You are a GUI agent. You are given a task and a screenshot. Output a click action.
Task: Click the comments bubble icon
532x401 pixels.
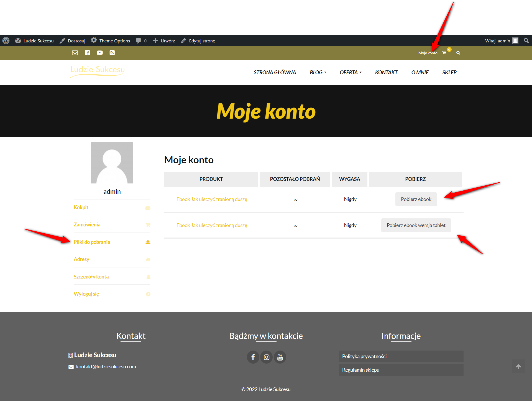point(139,41)
